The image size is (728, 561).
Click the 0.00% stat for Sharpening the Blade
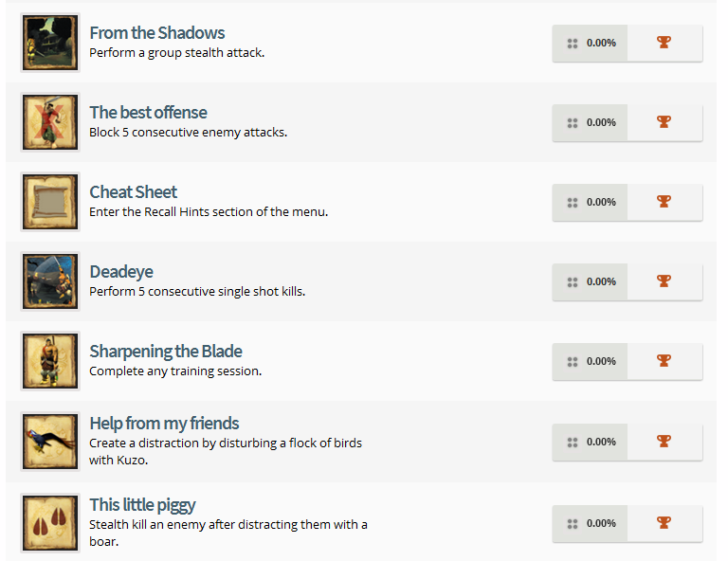coord(591,361)
